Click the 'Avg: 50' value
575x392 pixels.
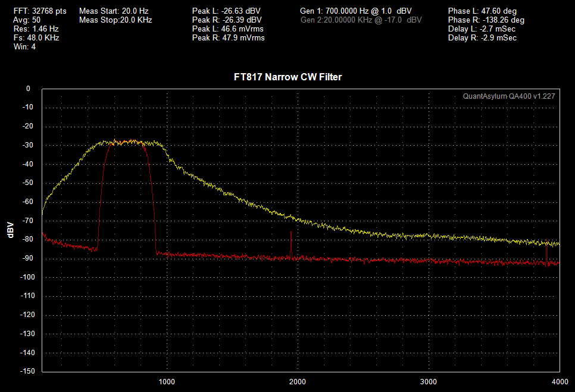click(x=27, y=20)
